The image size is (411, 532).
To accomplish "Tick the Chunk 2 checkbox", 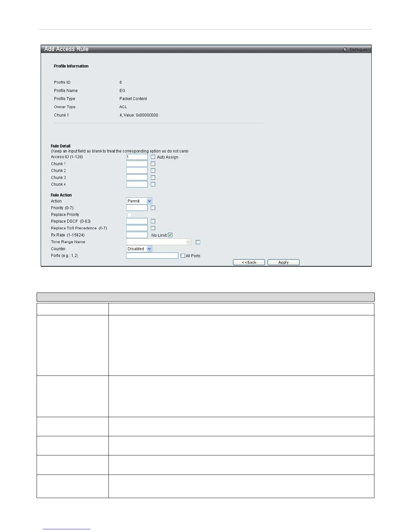I will pyautogui.click(x=153, y=171).
